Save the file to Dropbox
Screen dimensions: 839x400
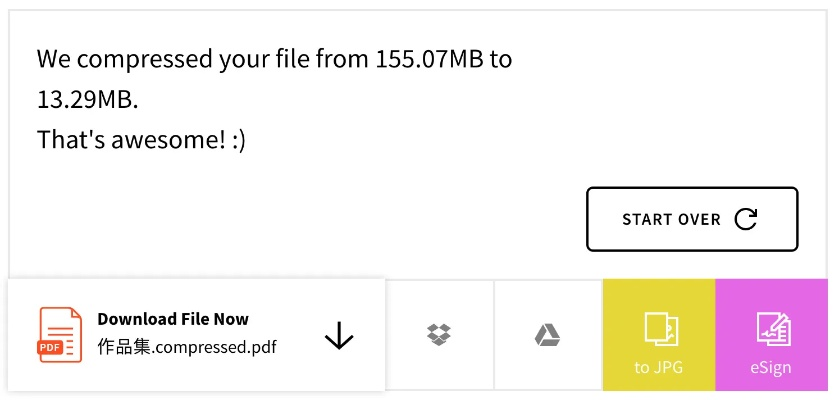(439, 335)
